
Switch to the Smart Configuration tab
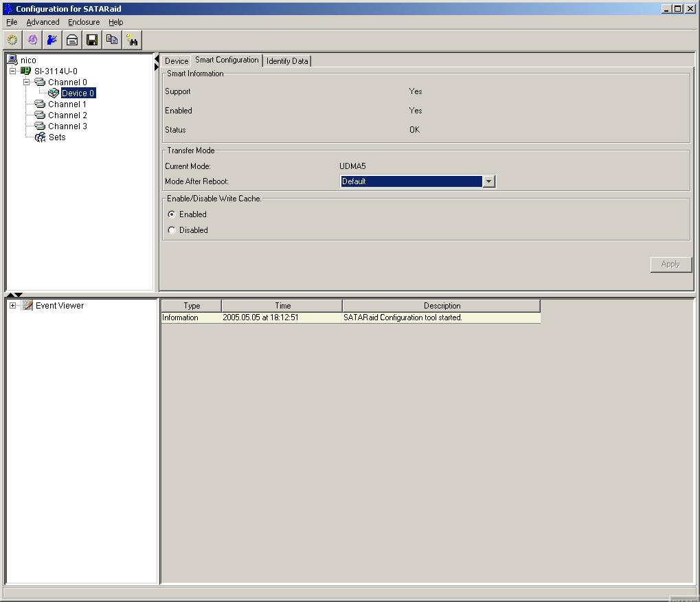tap(227, 60)
